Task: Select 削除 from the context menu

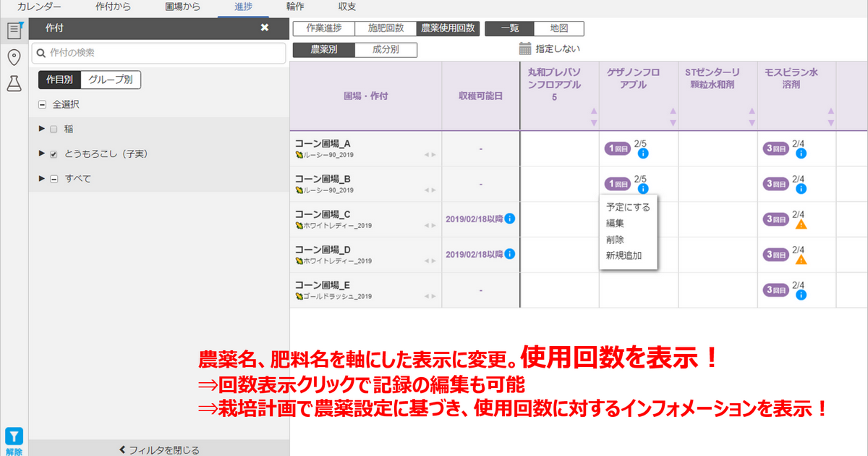Action: pos(616,239)
